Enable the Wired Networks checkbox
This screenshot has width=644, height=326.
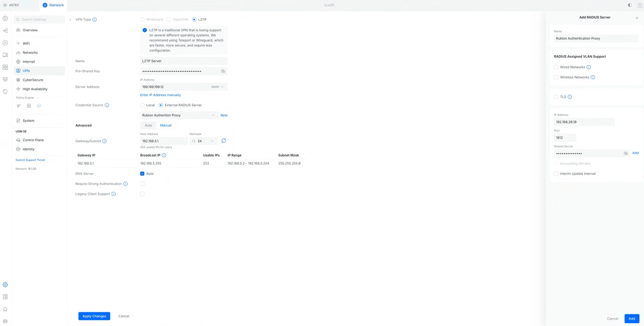(556, 67)
